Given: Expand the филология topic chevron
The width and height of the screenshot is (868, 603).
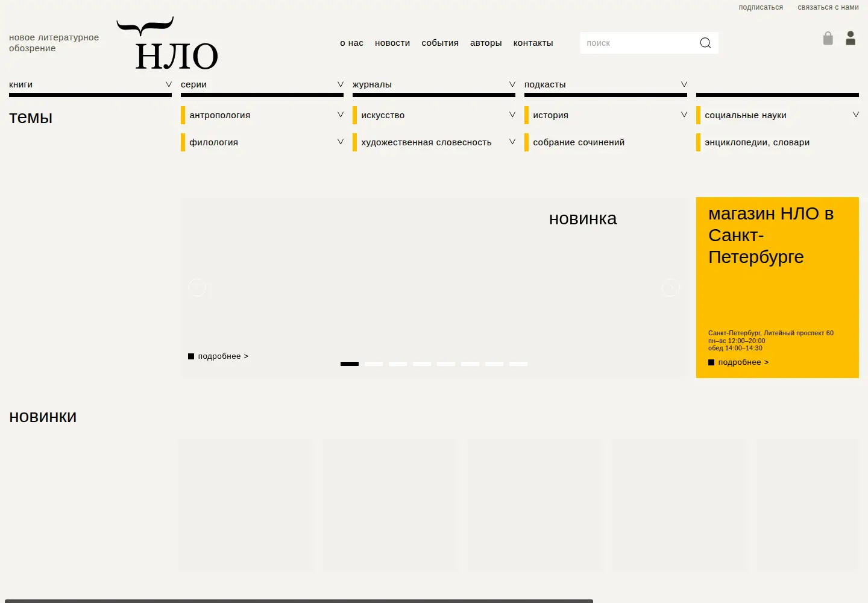Looking at the screenshot, I should (x=341, y=142).
